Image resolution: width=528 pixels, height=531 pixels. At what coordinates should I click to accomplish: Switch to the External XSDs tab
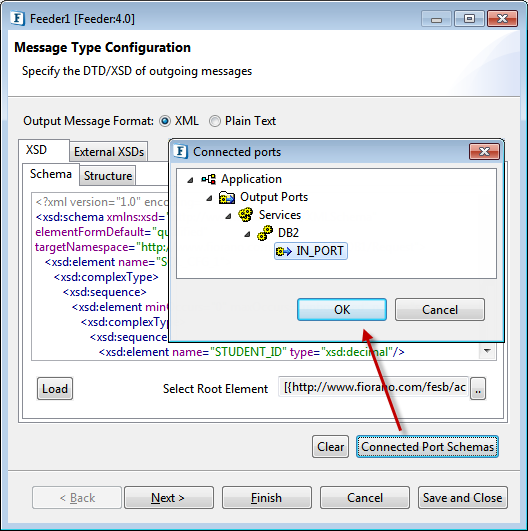(109, 152)
